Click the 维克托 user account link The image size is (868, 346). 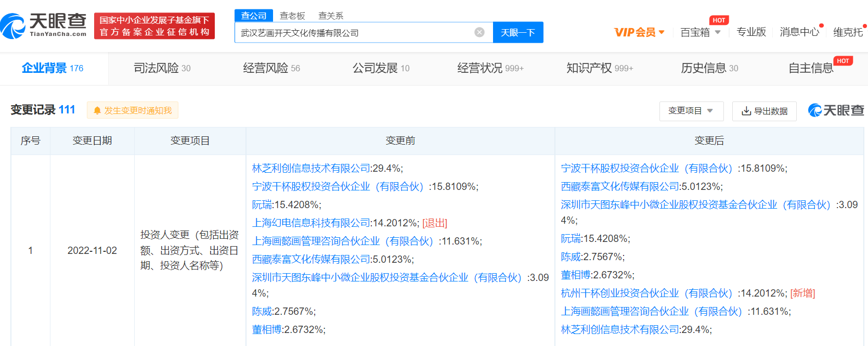pos(848,32)
